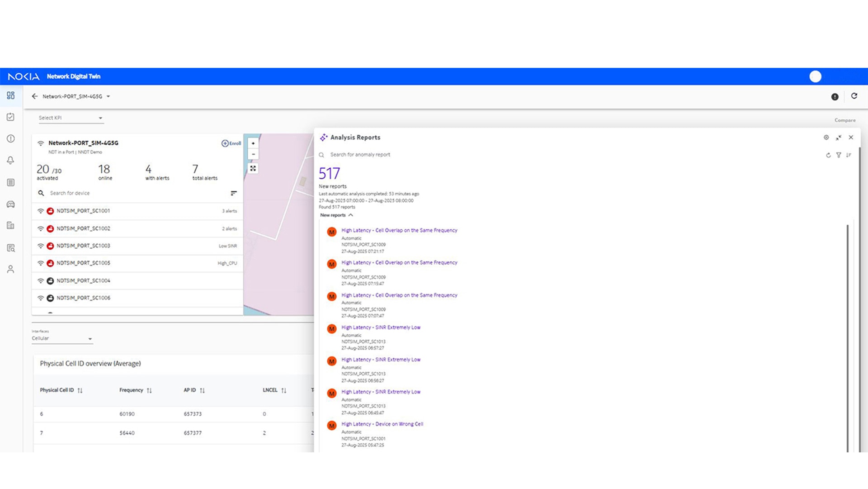Screen dimensions: 868x489
Task: Click the device list filter icon
Action: 234,193
